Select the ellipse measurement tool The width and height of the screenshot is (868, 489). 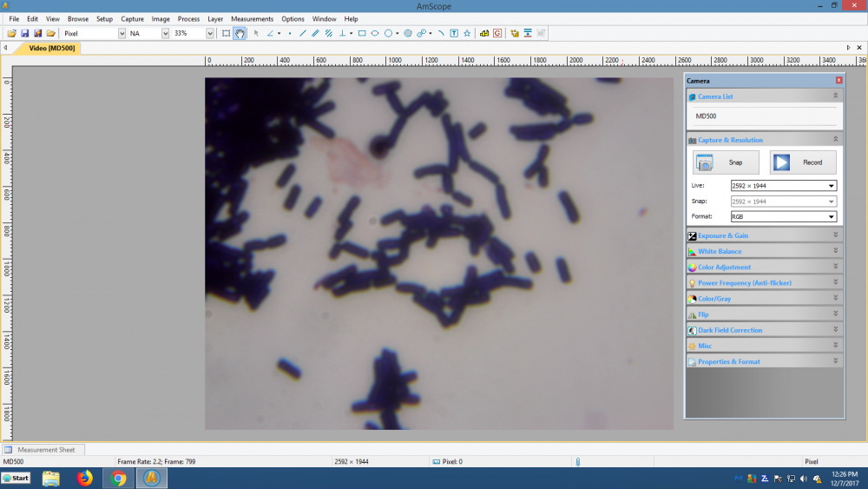pos(375,33)
